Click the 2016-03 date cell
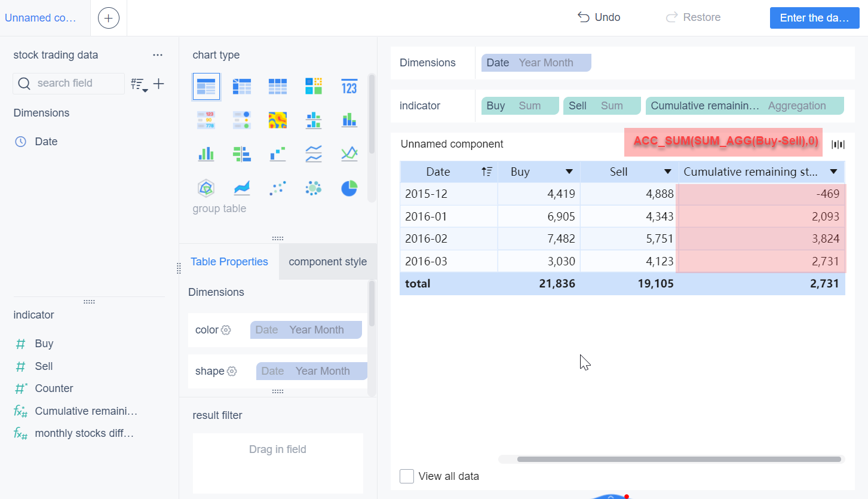Viewport: 868px width, 499px height. (449, 261)
